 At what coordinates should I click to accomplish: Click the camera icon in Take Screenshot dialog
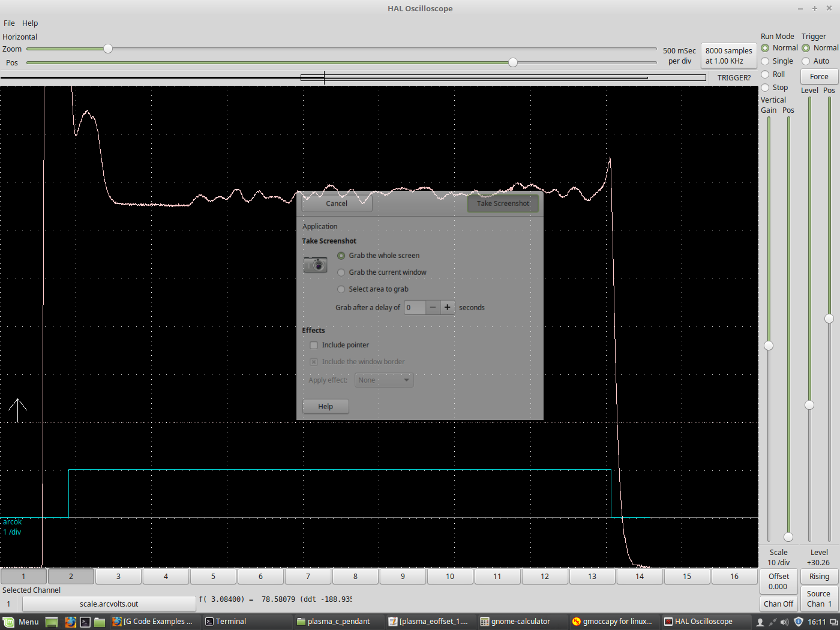point(315,264)
